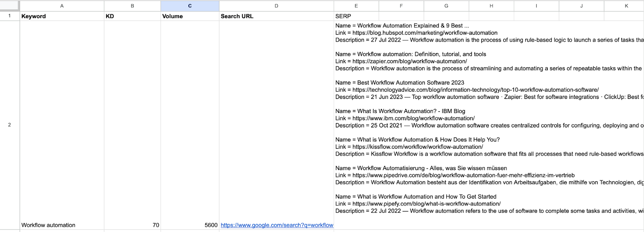The width and height of the screenshot is (644, 232).
Task: Click the blog.hubspot.com link line
Action: [x=416, y=33]
